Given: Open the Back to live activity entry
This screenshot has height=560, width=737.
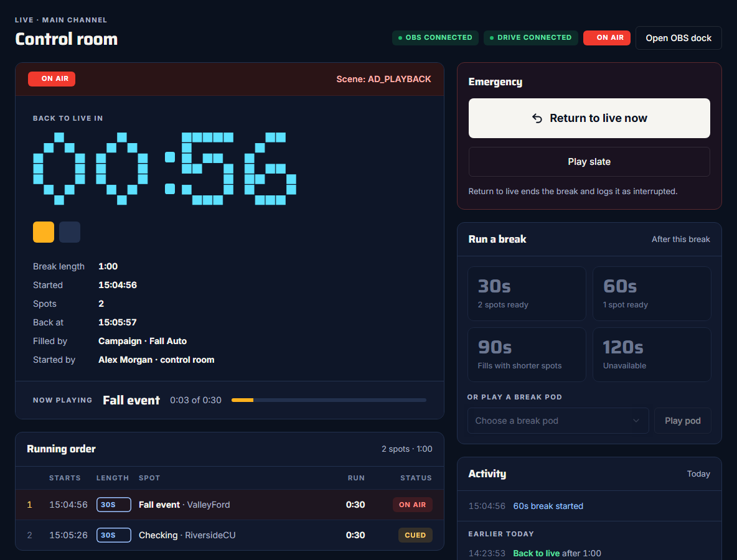Looking at the screenshot, I should (537, 553).
